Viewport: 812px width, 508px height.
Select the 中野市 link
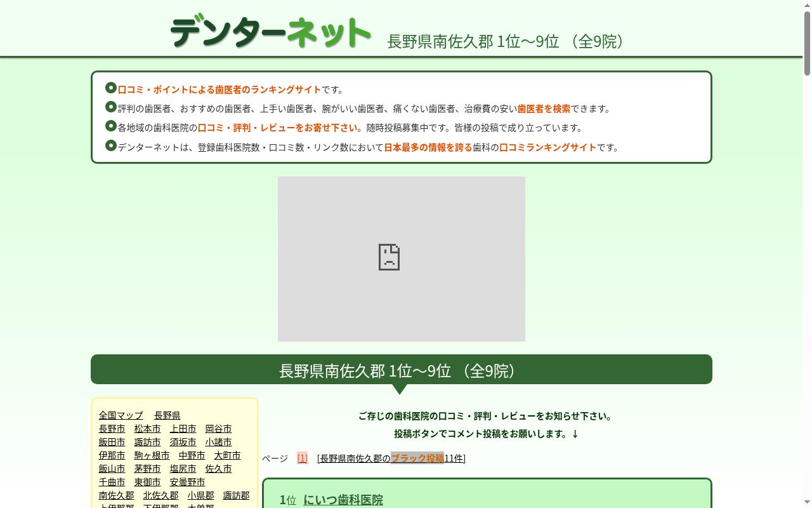(192, 455)
